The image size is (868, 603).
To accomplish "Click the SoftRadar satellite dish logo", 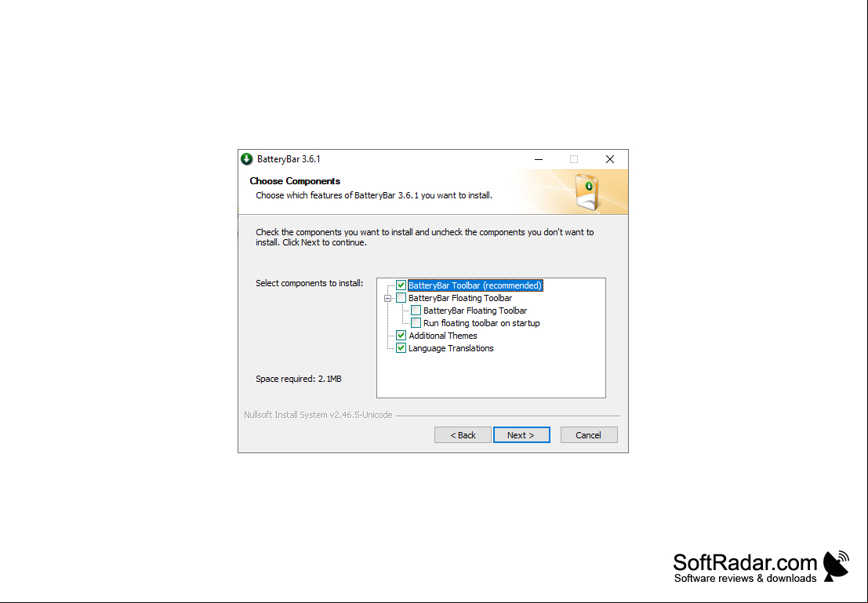I will (x=837, y=566).
